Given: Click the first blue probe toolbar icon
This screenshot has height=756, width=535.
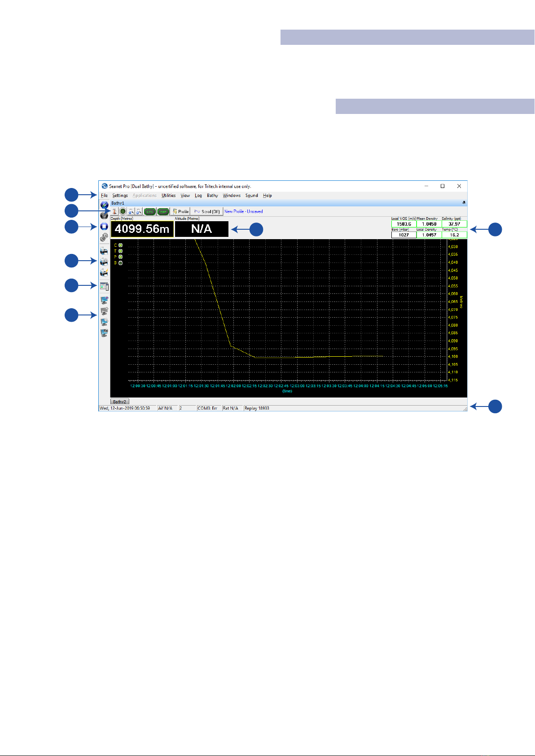Looking at the screenshot, I should coord(131,211).
